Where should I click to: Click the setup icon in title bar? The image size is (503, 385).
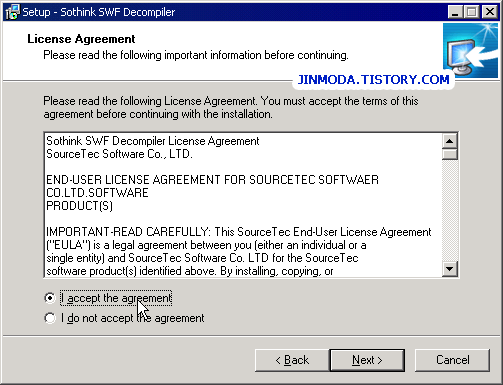[13, 12]
